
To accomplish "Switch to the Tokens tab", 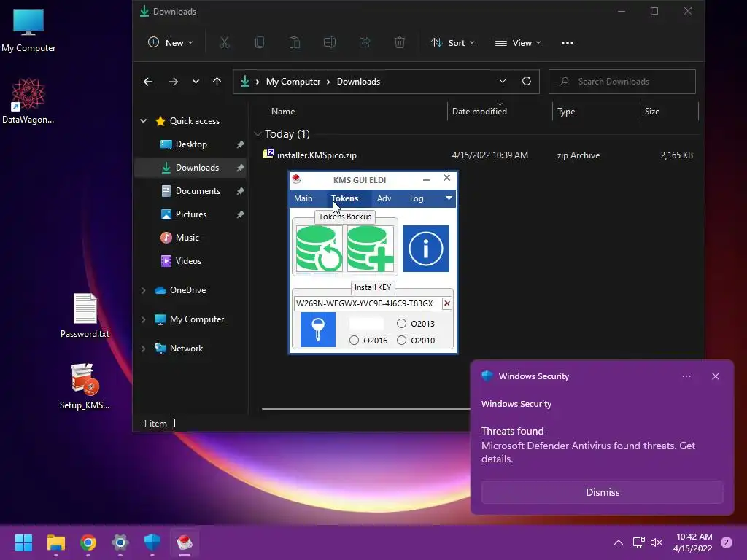I will [x=344, y=198].
